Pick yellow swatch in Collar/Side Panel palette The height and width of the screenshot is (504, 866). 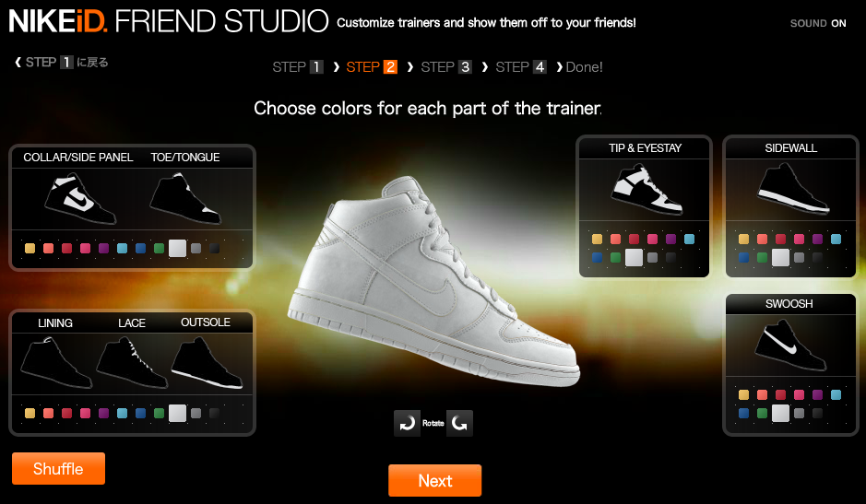pyautogui.click(x=30, y=249)
